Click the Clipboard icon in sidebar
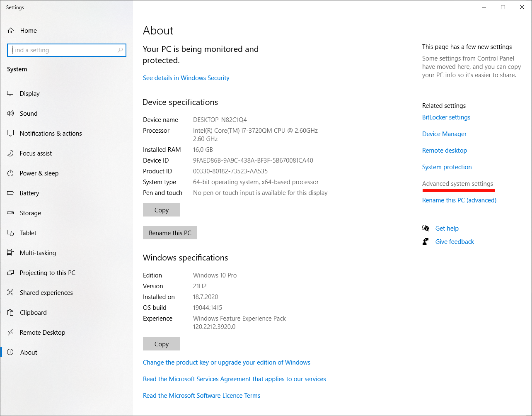Image resolution: width=532 pixels, height=416 pixels. 10,312
